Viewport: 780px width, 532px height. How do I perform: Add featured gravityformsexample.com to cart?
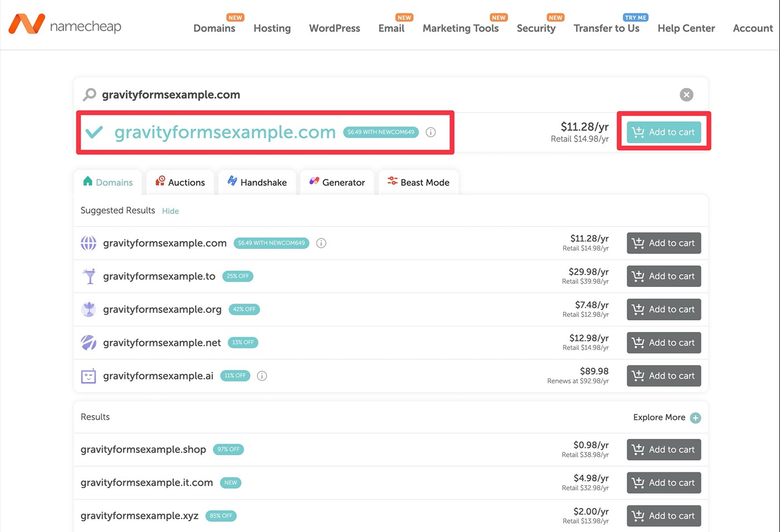coord(664,132)
